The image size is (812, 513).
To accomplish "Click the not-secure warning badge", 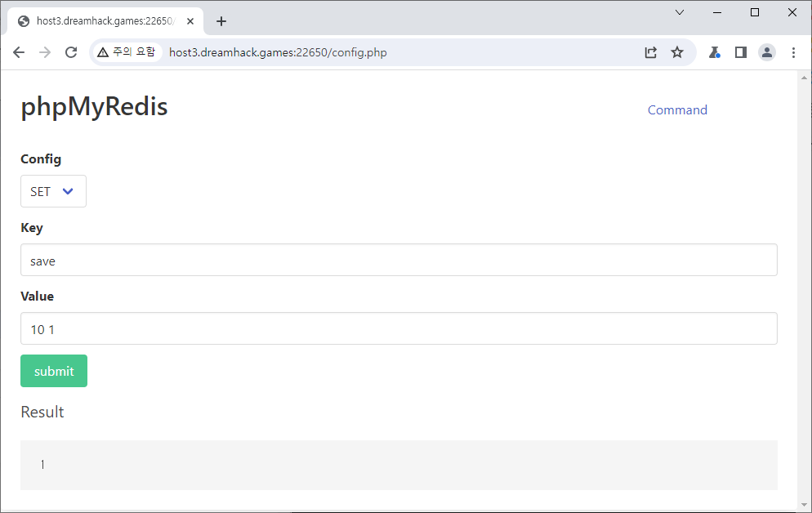I will tap(126, 52).
